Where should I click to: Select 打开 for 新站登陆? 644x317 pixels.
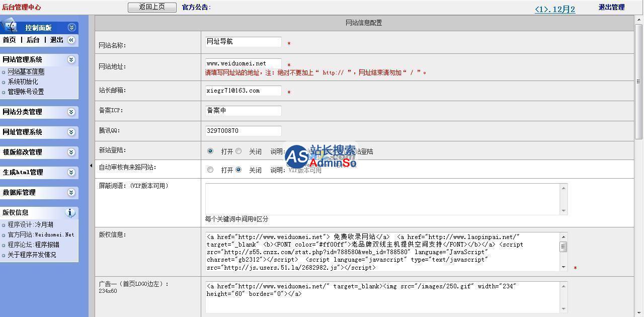tap(210, 151)
